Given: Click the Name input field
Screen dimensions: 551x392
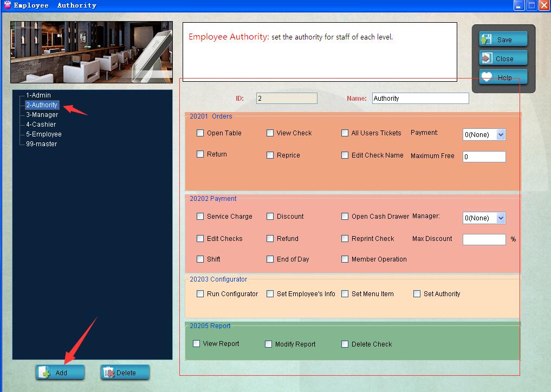Looking at the screenshot, I should pos(420,99).
